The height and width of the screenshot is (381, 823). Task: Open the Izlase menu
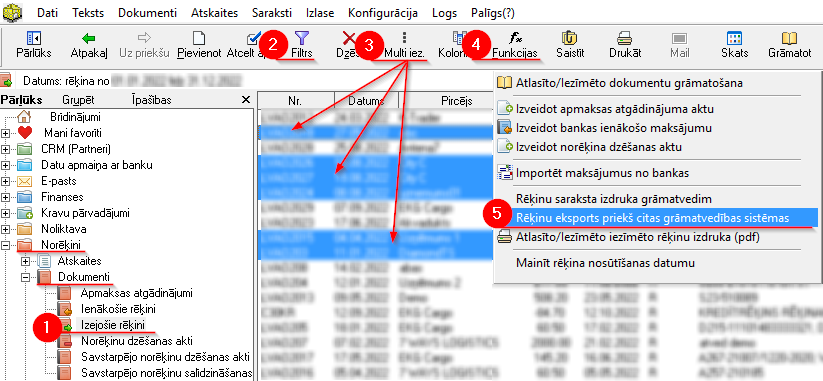coord(320,13)
